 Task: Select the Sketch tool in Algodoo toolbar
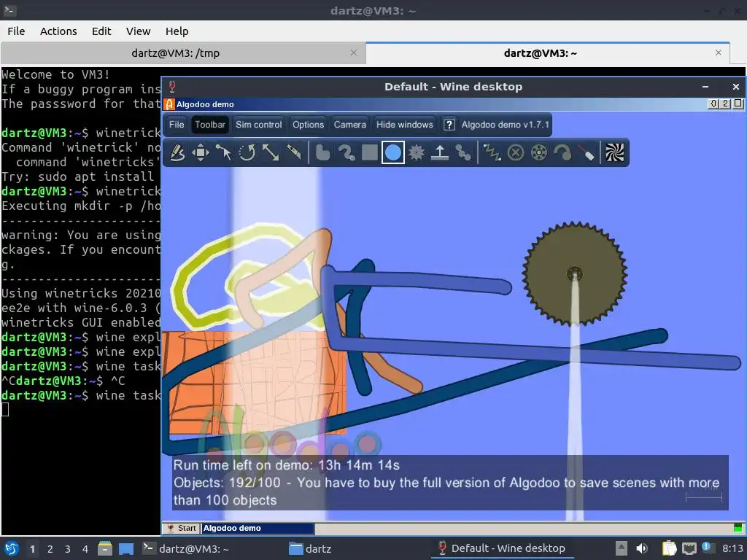177,153
